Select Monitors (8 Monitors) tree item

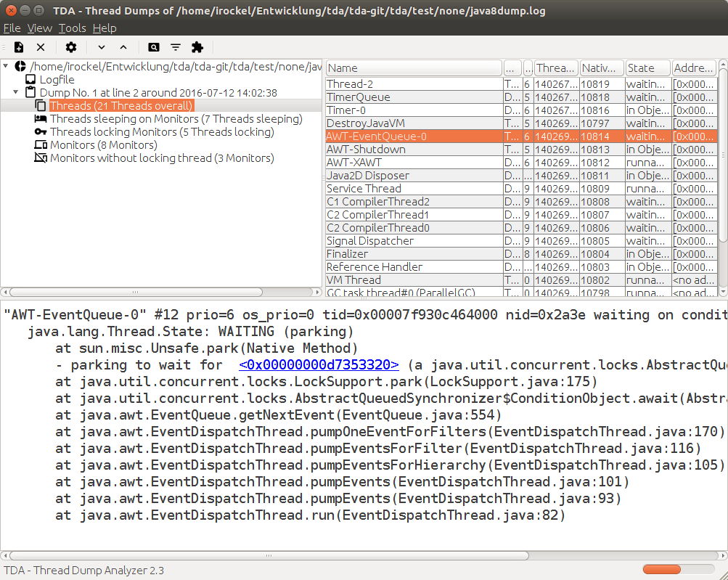tap(104, 145)
